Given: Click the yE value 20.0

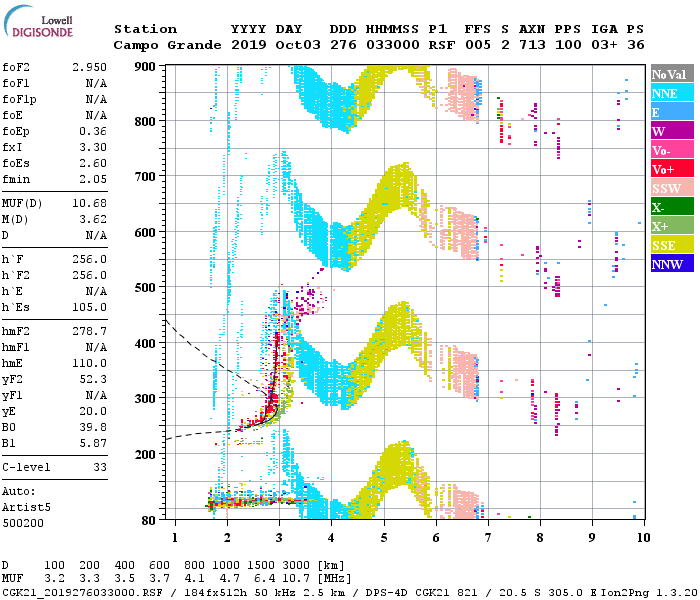Looking at the screenshot, I should pos(93,412).
